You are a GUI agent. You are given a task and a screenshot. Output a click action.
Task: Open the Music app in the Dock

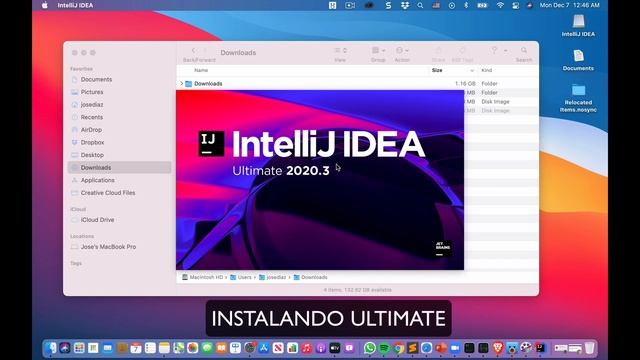click(x=307, y=348)
